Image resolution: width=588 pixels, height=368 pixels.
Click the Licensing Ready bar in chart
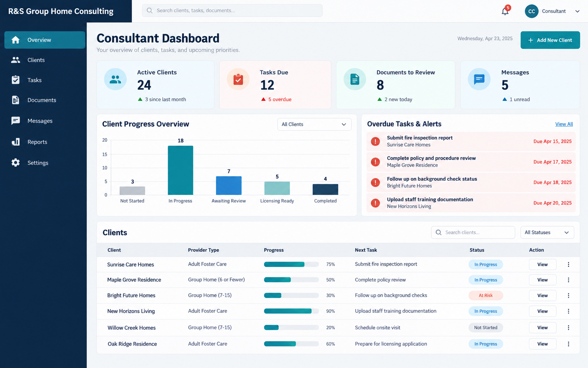277,188
